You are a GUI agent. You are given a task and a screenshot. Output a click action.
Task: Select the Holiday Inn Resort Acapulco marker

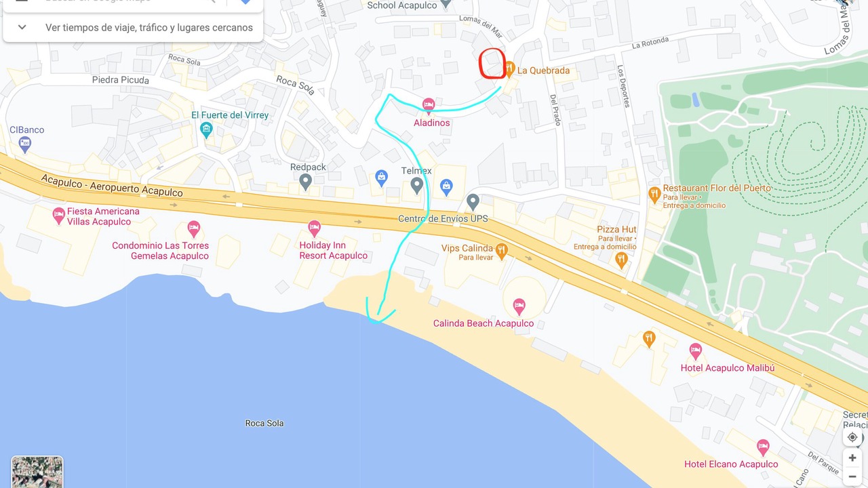[314, 228]
